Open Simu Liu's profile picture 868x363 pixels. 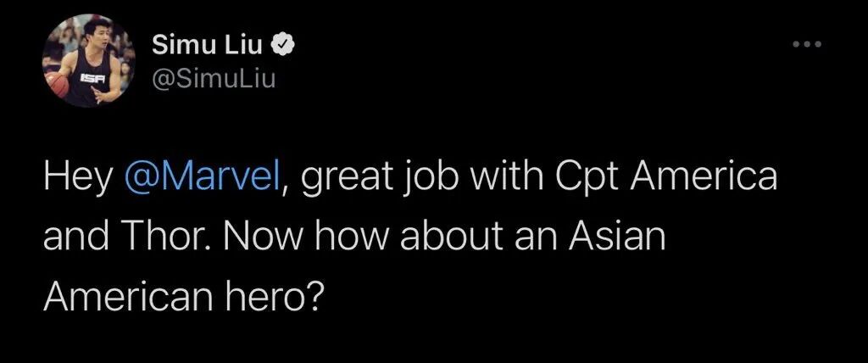[x=89, y=63]
